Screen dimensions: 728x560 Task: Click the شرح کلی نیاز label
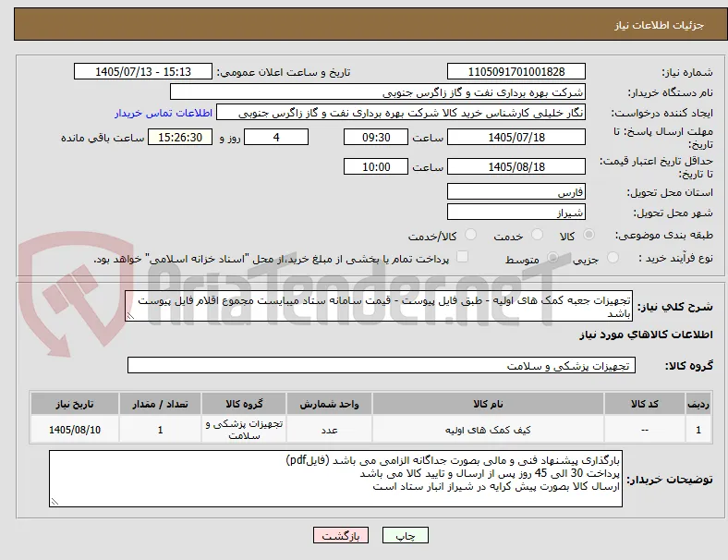pyautogui.click(x=674, y=307)
